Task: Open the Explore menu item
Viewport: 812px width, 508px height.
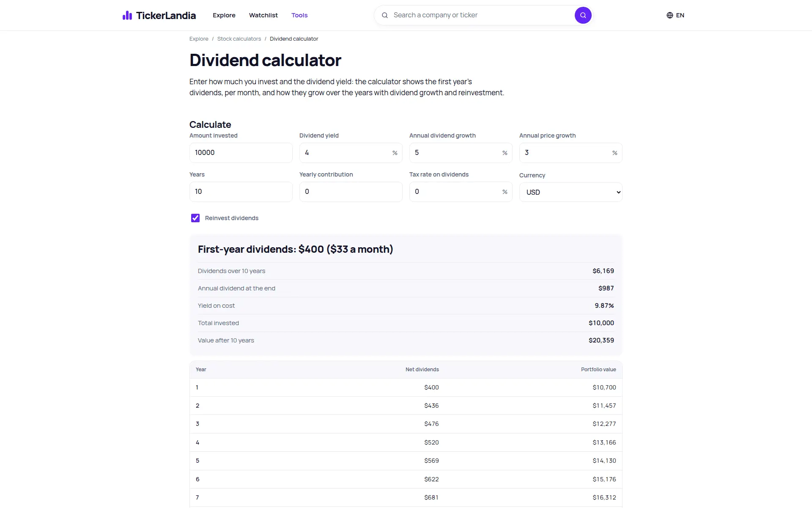Action: click(x=224, y=15)
